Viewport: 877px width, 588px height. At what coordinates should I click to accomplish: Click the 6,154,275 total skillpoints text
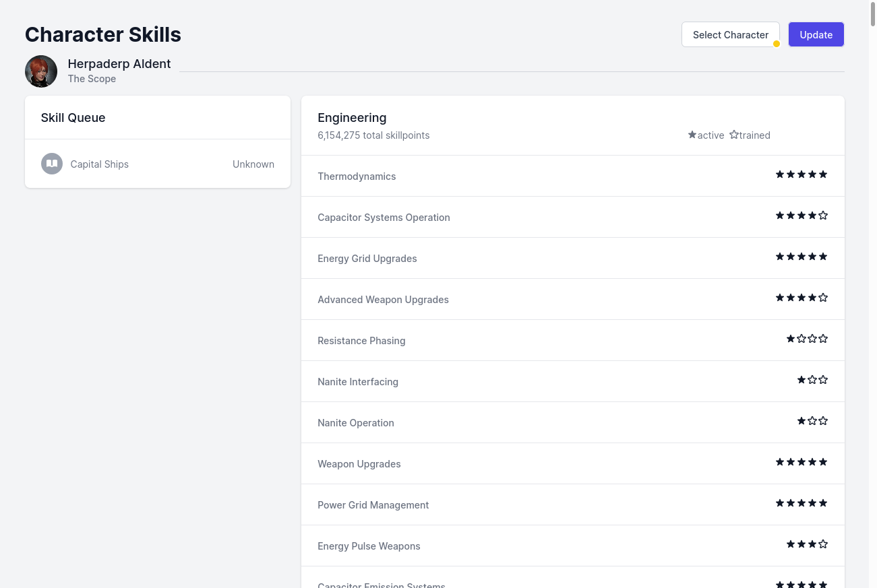pos(373,135)
